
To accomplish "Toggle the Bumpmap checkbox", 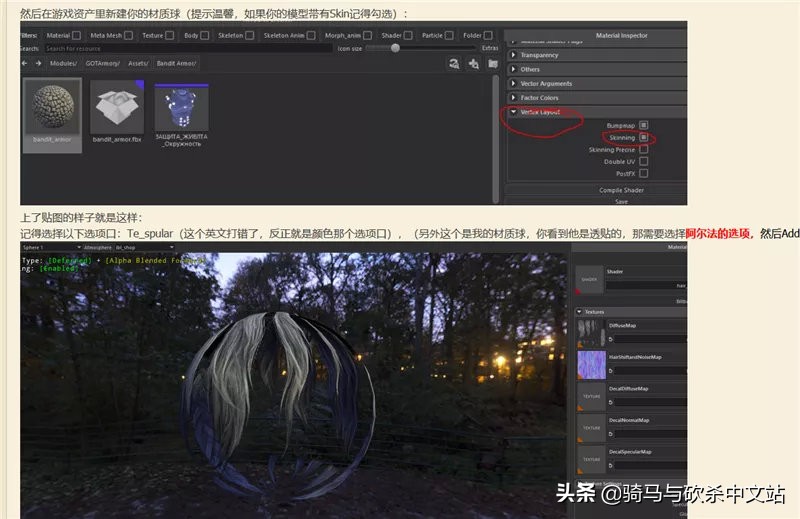I will (644, 125).
